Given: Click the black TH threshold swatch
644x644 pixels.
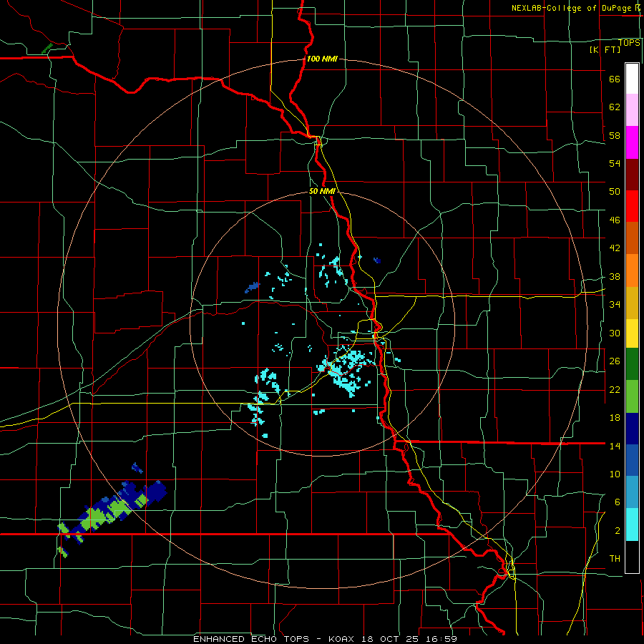Looking at the screenshot, I should pos(632,557).
